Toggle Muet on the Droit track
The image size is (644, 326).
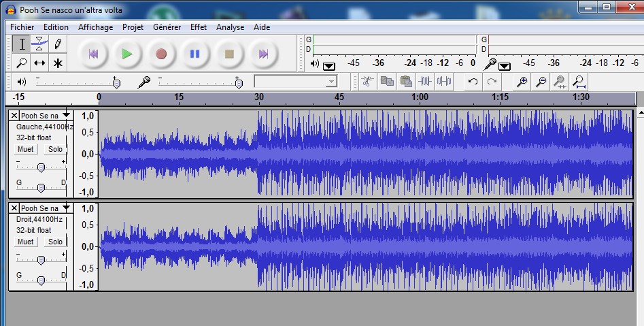(x=26, y=242)
